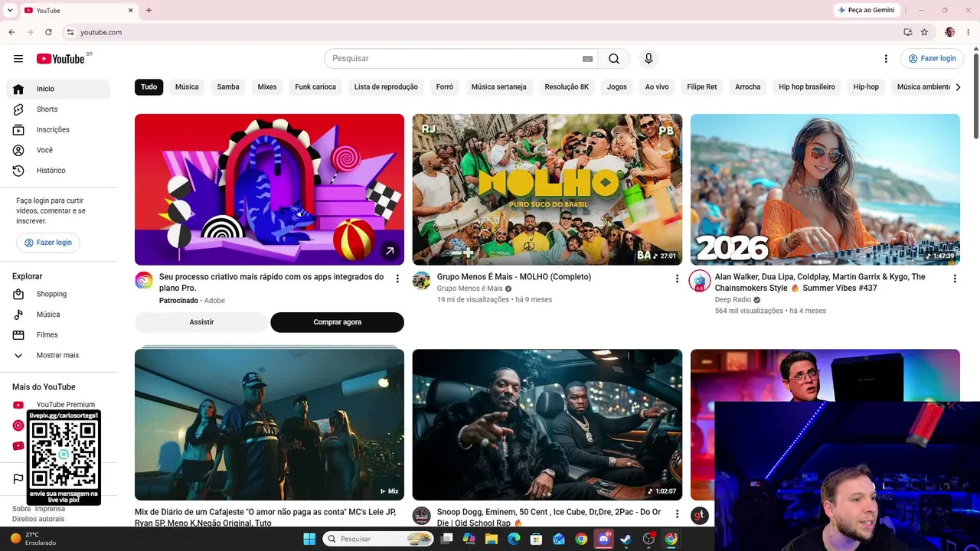Open the Deep Radio channel avatar
Image resolution: width=980 pixels, height=551 pixels.
pos(700,280)
